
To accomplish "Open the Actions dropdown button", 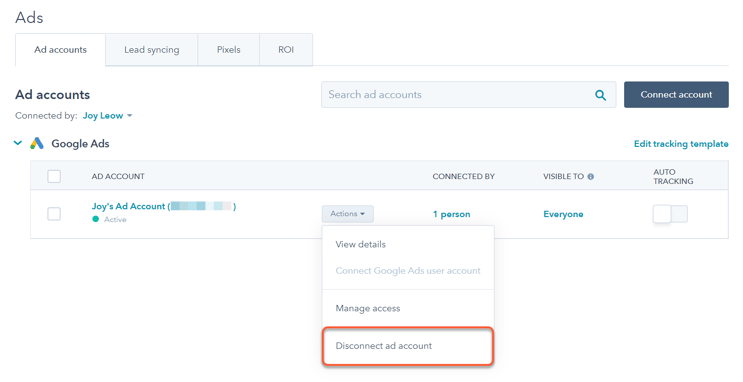I will 348,214.
